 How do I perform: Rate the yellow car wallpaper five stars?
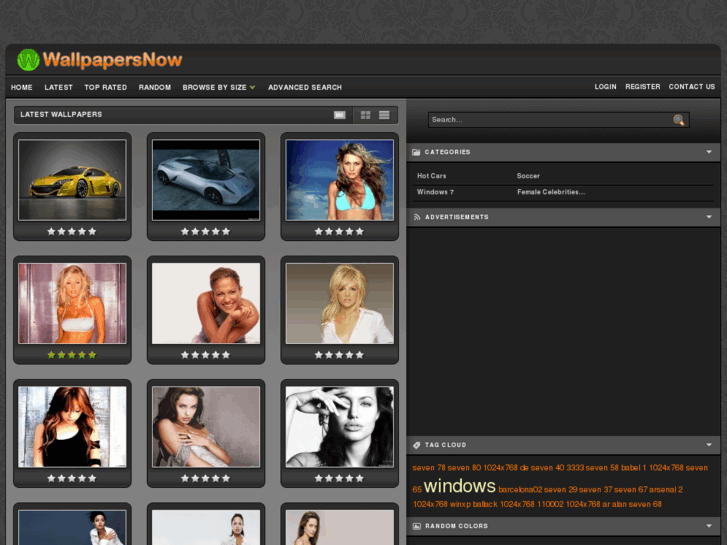(92, 231)
